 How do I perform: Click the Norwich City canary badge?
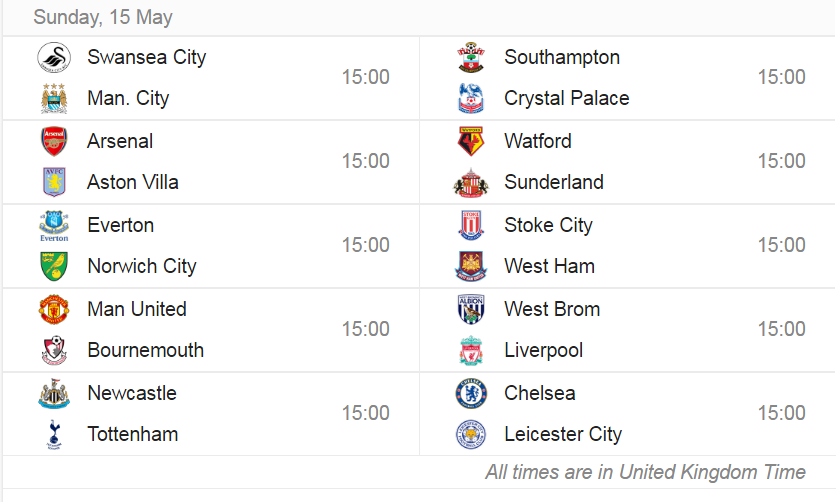(54, 266)
